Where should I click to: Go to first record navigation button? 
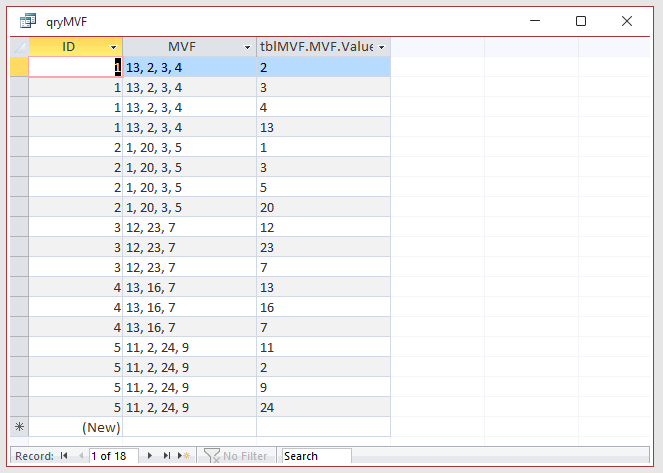(64, 456)
